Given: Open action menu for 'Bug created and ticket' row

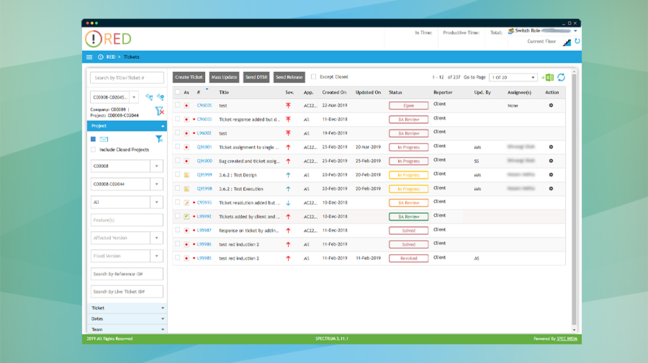Looking at the screenshot, I should (551, 161).
